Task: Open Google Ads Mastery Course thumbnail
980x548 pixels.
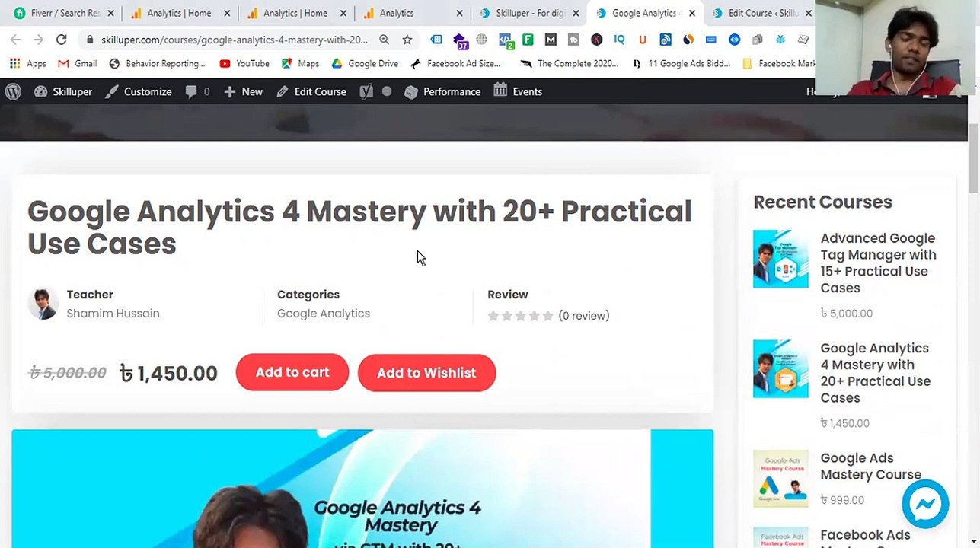Action: click(x=780, y=479)
